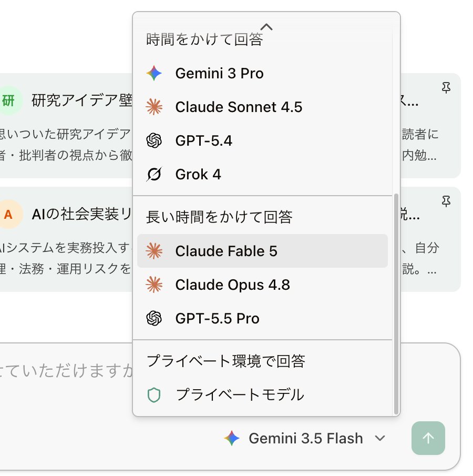
Task: Click the Grok 4 logo icon
Action: [154, 174]
